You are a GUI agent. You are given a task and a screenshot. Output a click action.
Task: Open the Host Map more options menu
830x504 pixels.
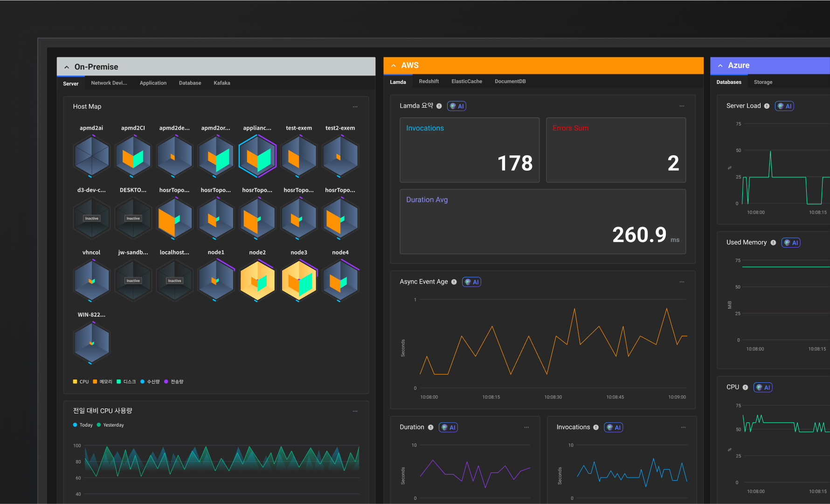click(355, 107)
